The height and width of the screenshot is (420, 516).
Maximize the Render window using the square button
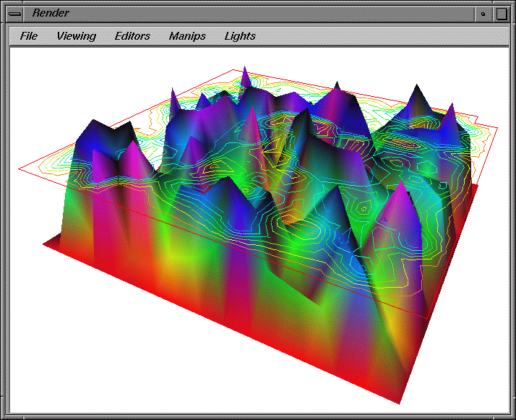[x=502, y=14]
